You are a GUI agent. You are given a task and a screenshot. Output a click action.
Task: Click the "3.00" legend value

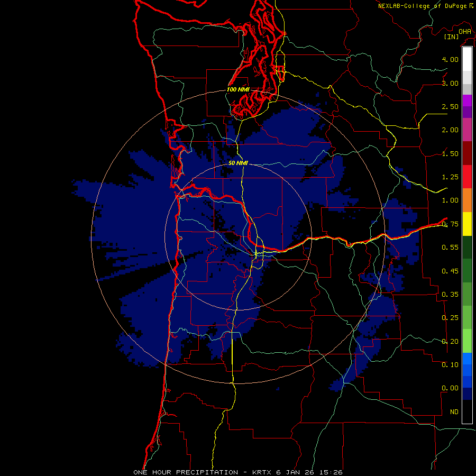coord(450,83)
